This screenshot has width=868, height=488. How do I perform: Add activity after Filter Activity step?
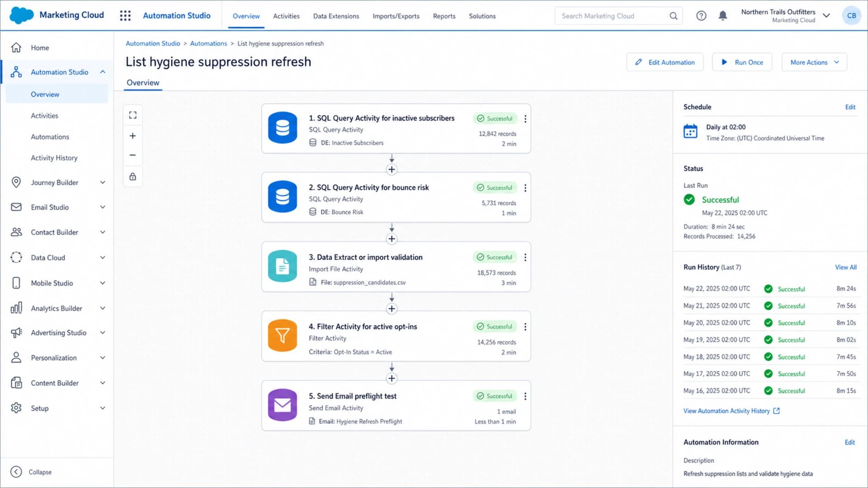[392, 378]
